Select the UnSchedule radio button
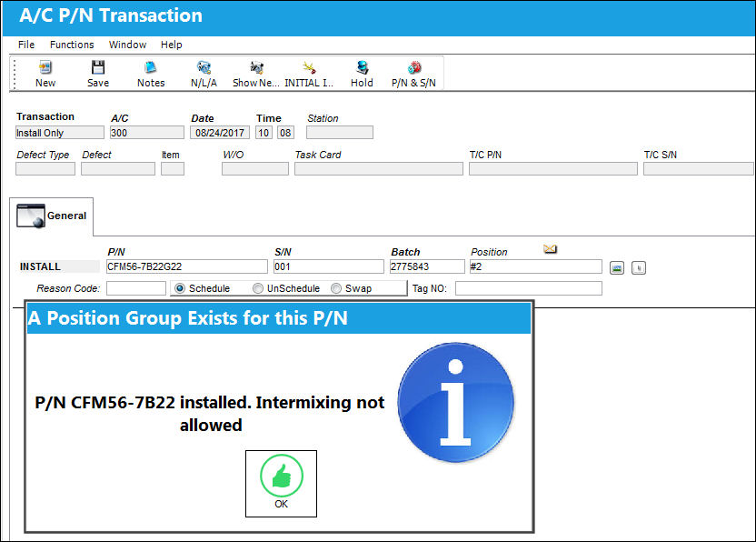Screen dimensions: 756x542 coord(258,288)
